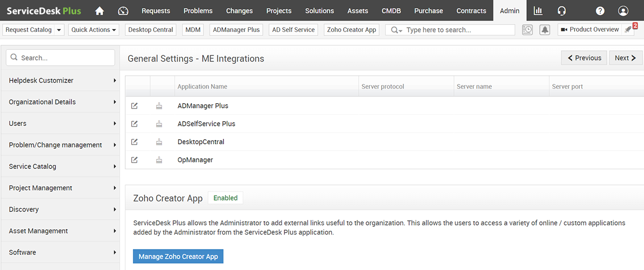This screenshot has width=644, height=270.
Task: Click the Home icon in navigation bar
Action: (99, 10)
